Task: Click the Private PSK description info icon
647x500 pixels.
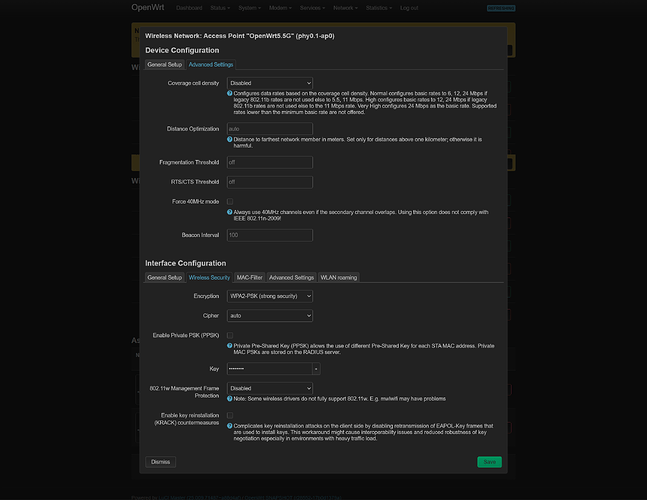Action: (231, 345)
